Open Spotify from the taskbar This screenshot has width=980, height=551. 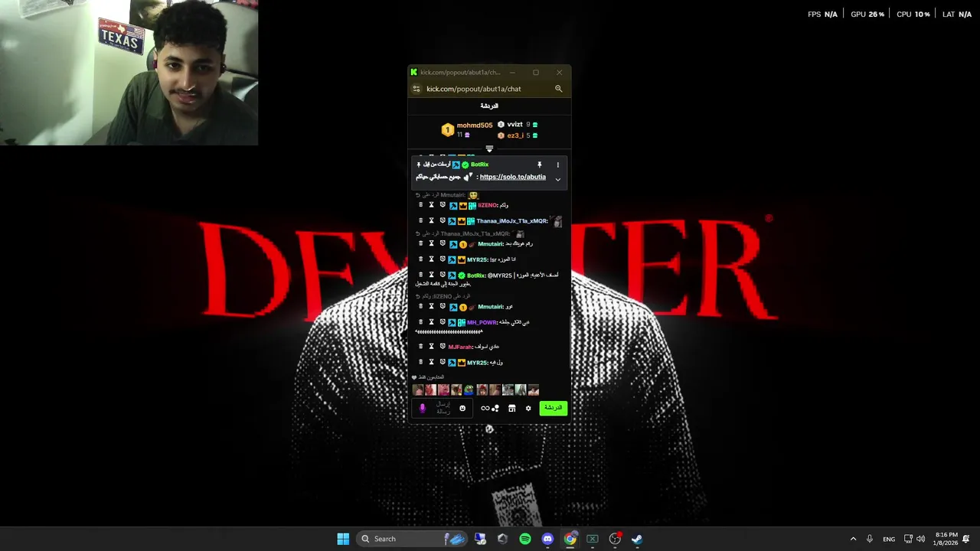tap(525, 539)
